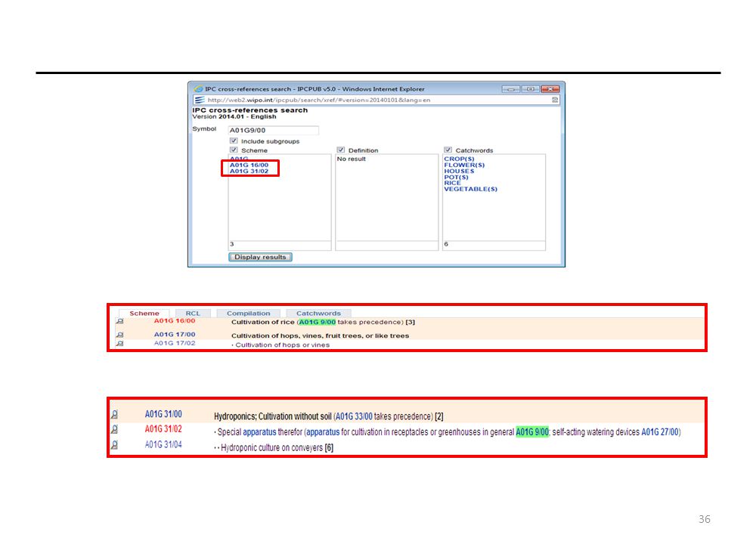Click magnifier icon beside A01G 31/00 row

[x=114, y=414]
